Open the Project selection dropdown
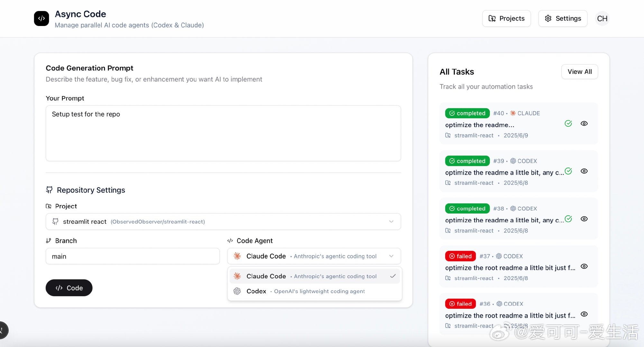The image size is (644, 347). [223, 221]
